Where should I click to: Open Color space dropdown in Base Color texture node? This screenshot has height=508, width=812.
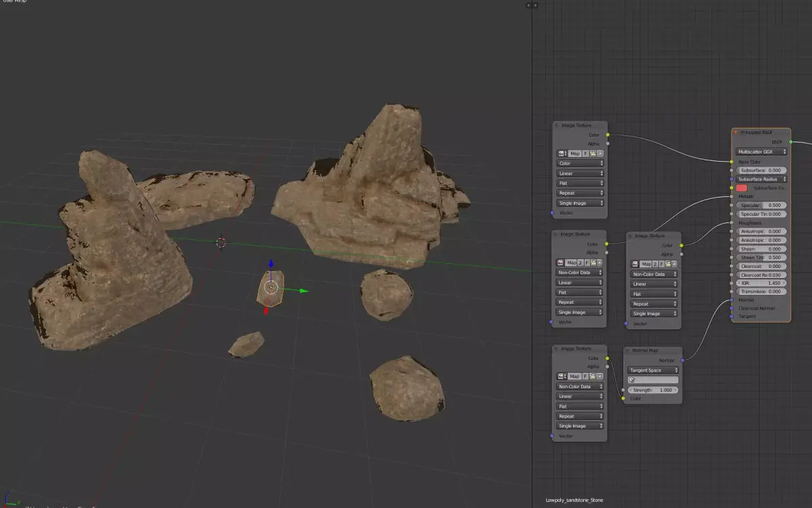580,163
